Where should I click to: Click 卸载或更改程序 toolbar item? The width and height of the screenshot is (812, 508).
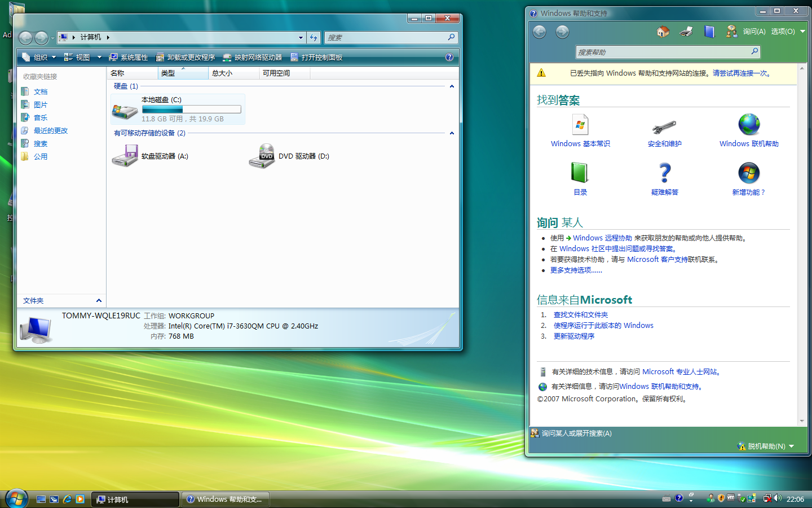[186, 57]
